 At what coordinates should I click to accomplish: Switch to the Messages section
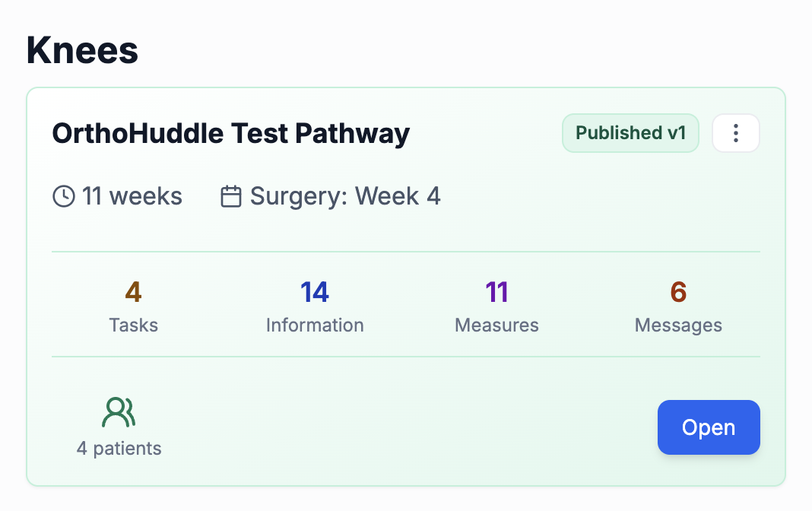click(677, 325)
